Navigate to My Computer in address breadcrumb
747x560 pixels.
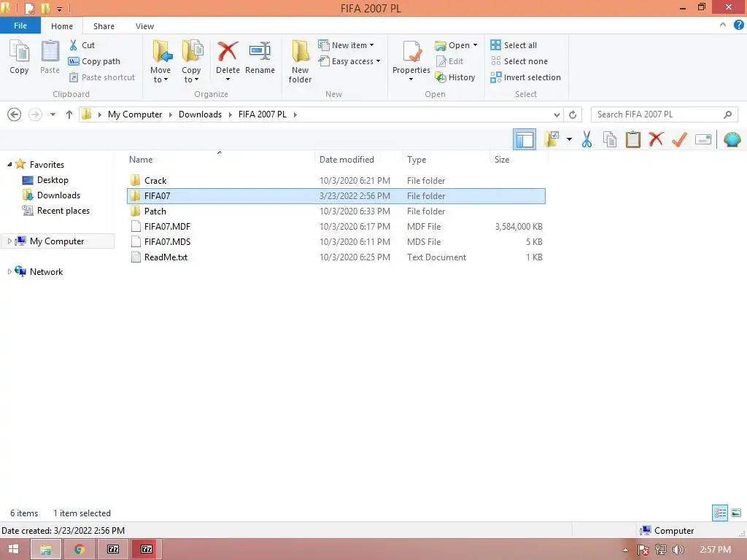tap(135, 114)
